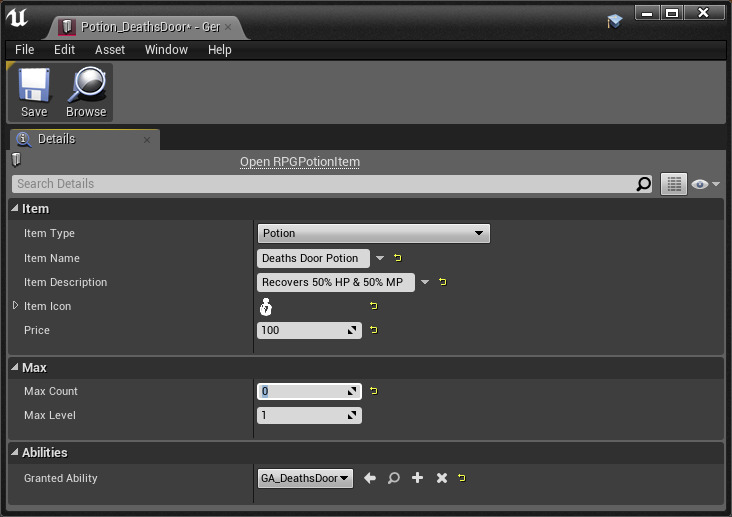Viewport: 732px width, 517px height.
Task: Open GA_DeathsDoor ability class dropdown
Action: (305, 478)
